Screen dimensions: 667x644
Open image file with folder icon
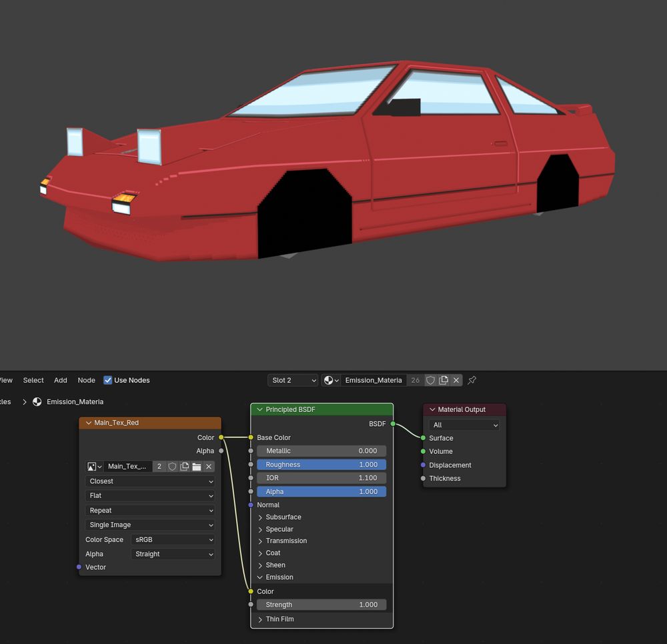(197, 467)
